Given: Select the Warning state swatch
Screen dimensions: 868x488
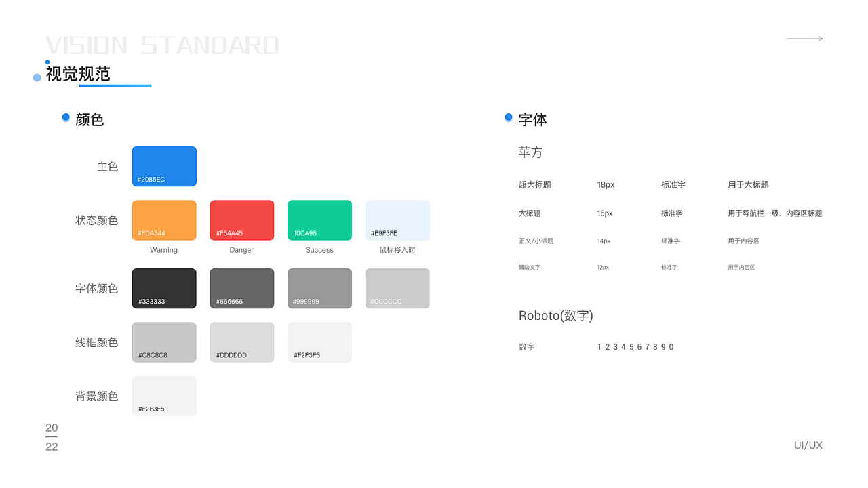Looking at the screenshot, I should coord(164,220).
